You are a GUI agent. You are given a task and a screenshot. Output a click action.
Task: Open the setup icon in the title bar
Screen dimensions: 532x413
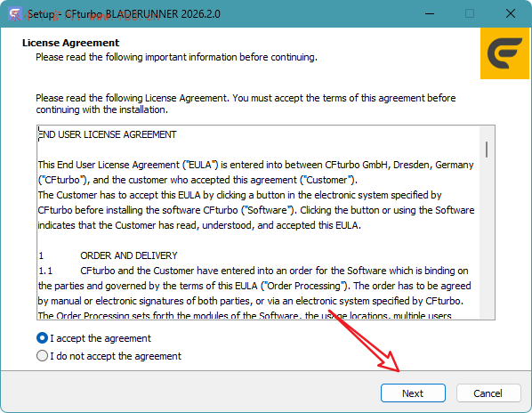[x=15, y=14]
